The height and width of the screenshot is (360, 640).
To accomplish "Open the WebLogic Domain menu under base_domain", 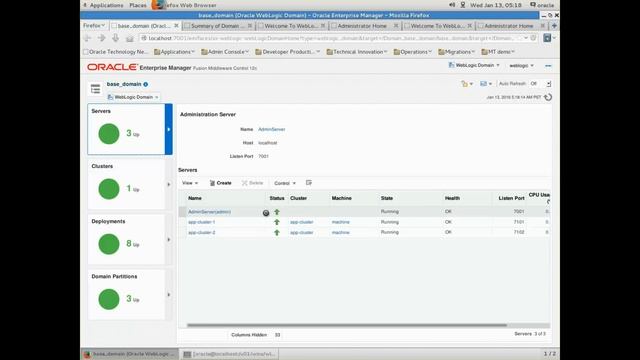I will pyautogui.click(x=133, y=97).
